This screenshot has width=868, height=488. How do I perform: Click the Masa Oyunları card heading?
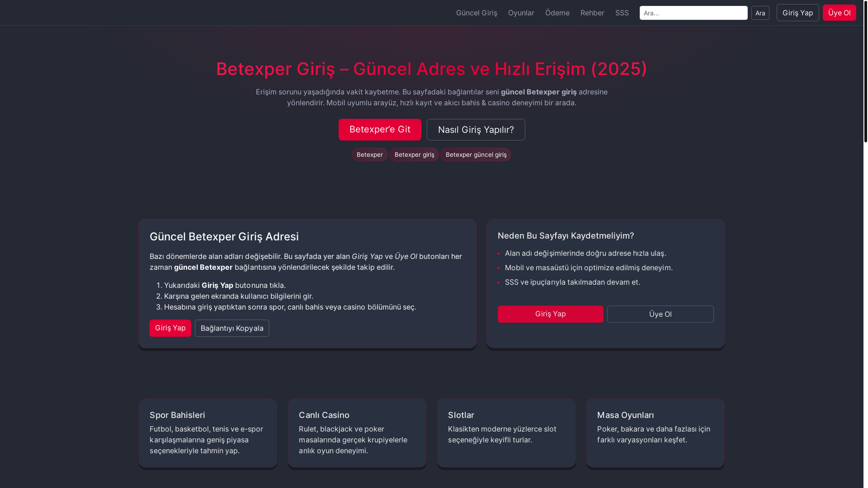coord(626,415)
